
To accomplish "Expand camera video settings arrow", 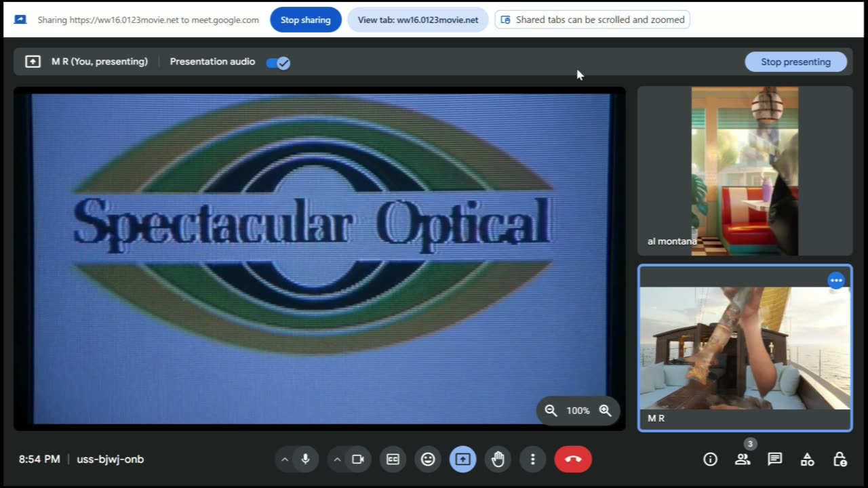I will tap(337, 460).
